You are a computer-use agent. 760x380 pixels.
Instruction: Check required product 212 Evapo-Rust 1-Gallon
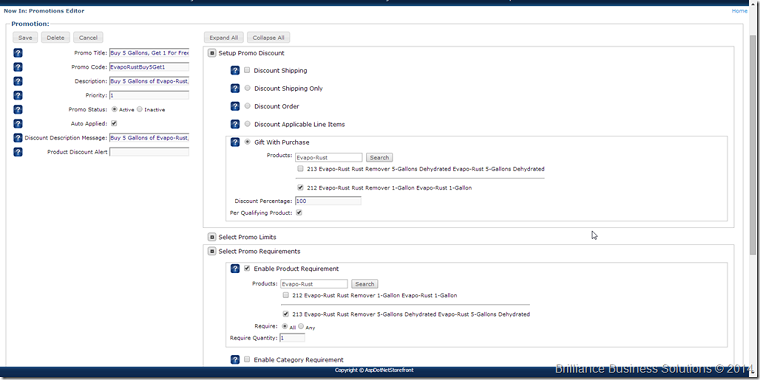pos(286,295)
